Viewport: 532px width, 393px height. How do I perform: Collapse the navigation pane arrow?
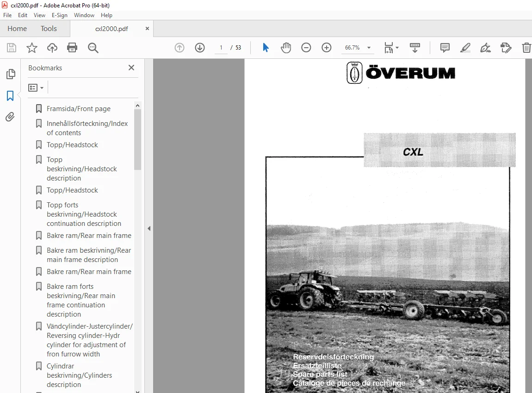(x=149, y=228)
